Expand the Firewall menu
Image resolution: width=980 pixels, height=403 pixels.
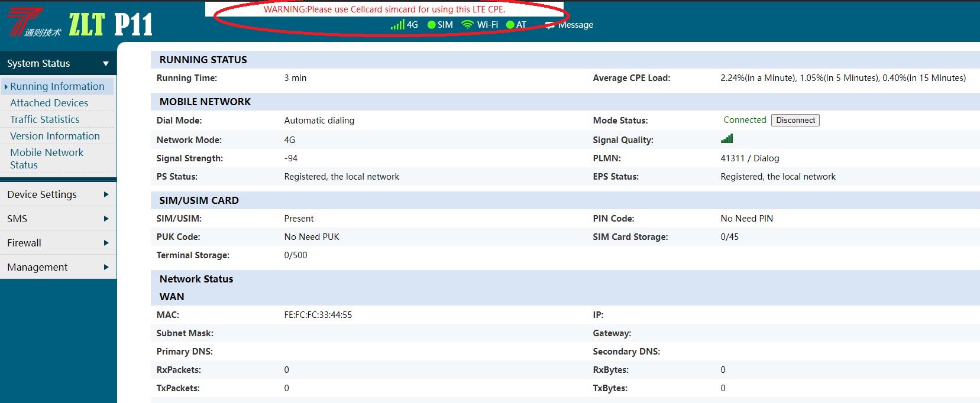(58, 243)
